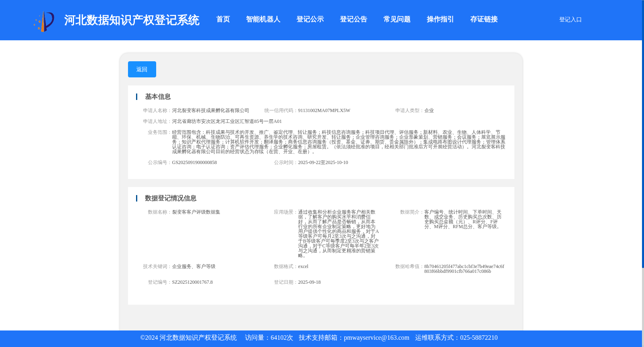
Task: Go to 登记公示 page
Action: tap(310, 19)
